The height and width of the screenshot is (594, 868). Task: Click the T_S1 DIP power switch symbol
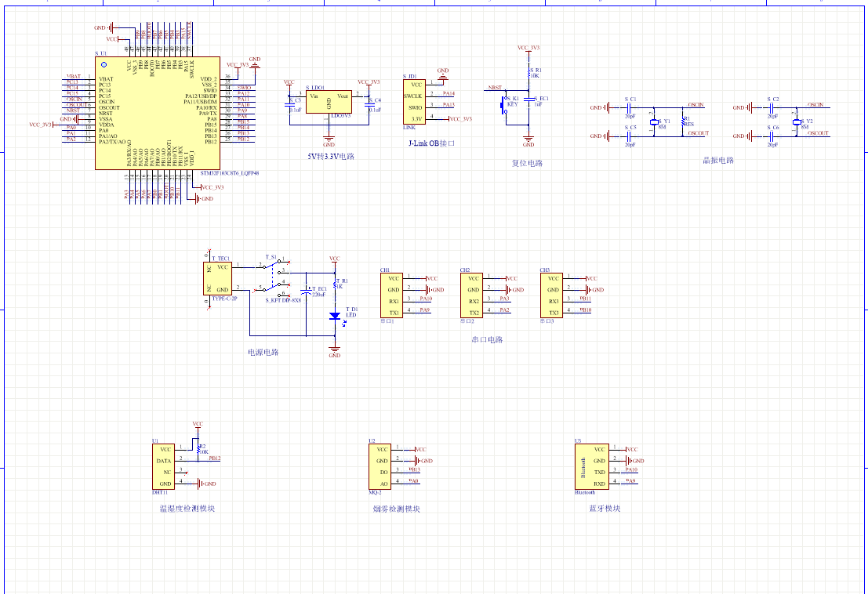274,277
